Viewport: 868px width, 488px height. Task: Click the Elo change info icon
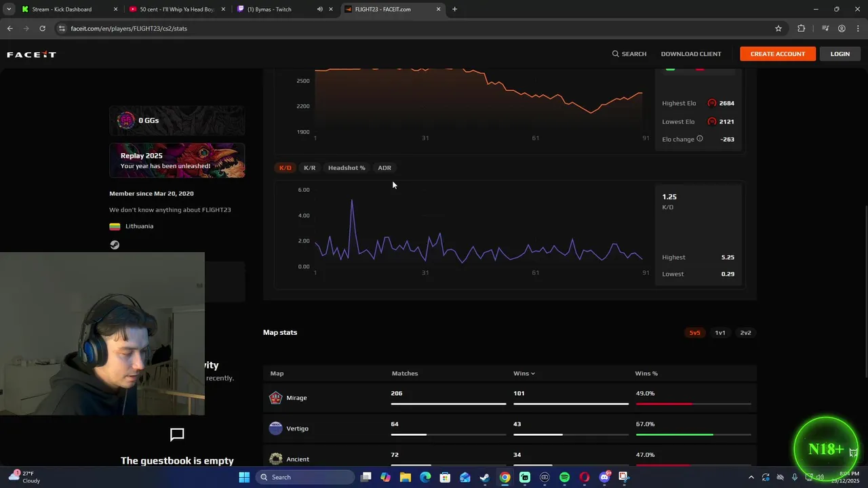pyautogui.click(x=700, y=139)
